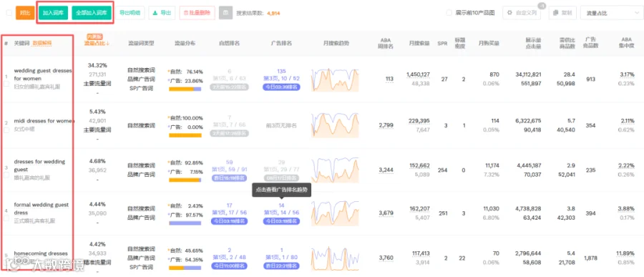Open keyword homecoming dresses
The height and width of the screenshot is (277, 644).
(x=41, y=253)
